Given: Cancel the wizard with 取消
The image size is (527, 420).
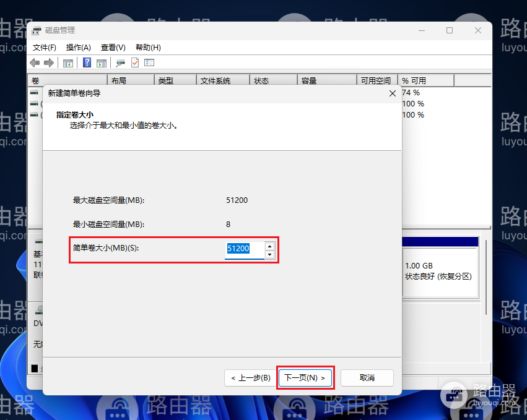Looking at the screenshot, I should coord(367,378).
